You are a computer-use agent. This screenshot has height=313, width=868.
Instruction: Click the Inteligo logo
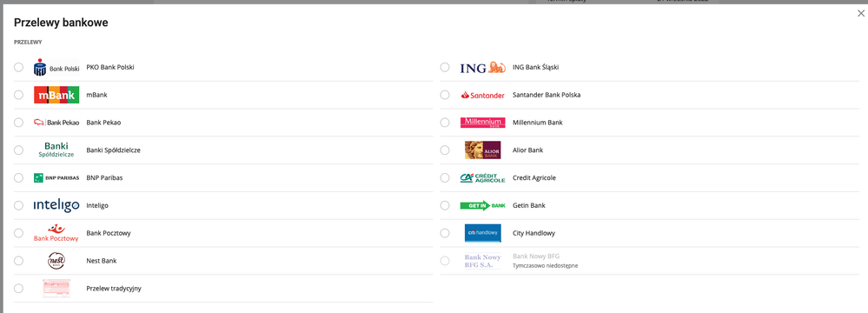pos(56,205)
